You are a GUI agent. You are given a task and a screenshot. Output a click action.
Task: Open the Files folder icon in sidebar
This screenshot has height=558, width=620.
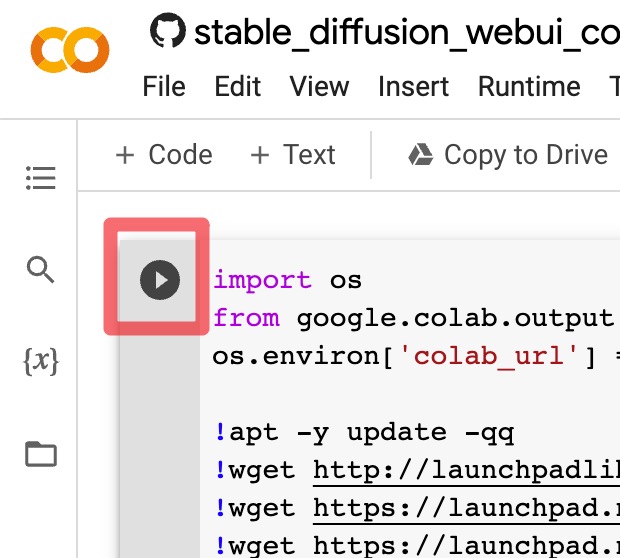(41, 454)
